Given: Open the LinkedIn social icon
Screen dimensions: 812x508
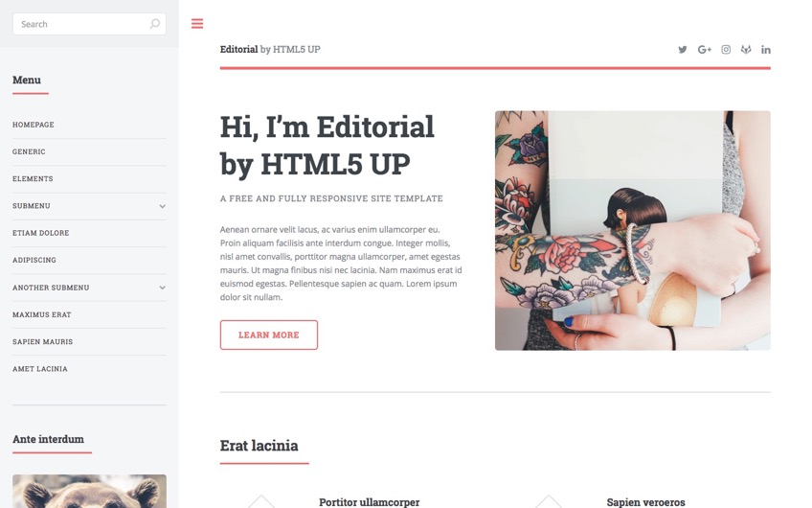Looking at the screenshot, I should [x=766, y=50].
